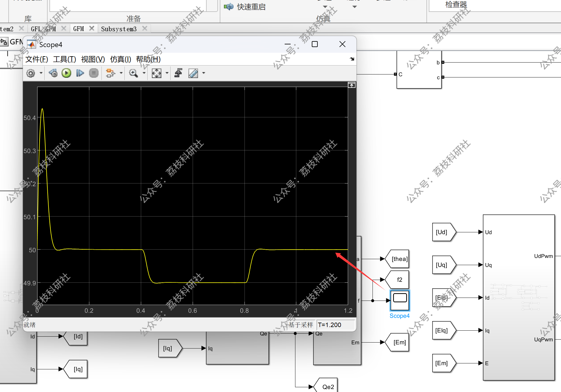Expand the configuration properties dropdown arrow
Image resolution: width=561 pixels, height=392 pixels.
tap(41, 73)
